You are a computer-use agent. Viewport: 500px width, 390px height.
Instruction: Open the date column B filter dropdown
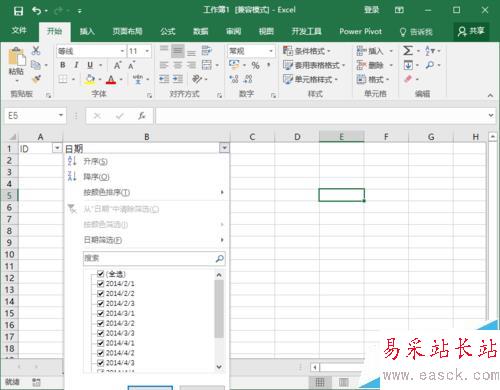coord(224,148)
